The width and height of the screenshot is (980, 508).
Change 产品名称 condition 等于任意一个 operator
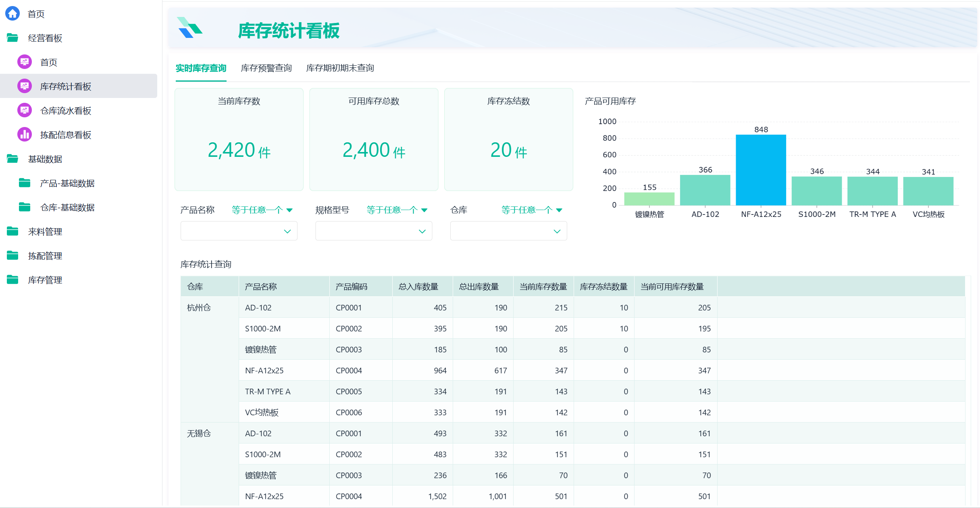click(x=262, y=210)
